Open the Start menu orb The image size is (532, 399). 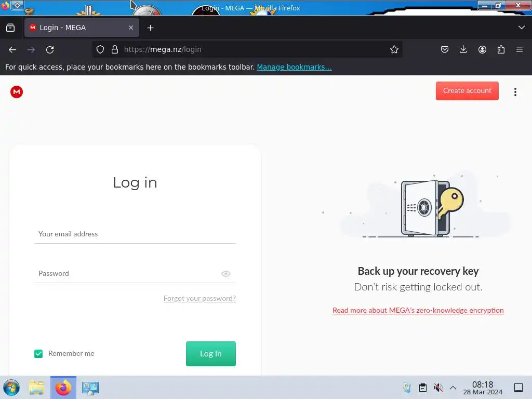point(11,388)
